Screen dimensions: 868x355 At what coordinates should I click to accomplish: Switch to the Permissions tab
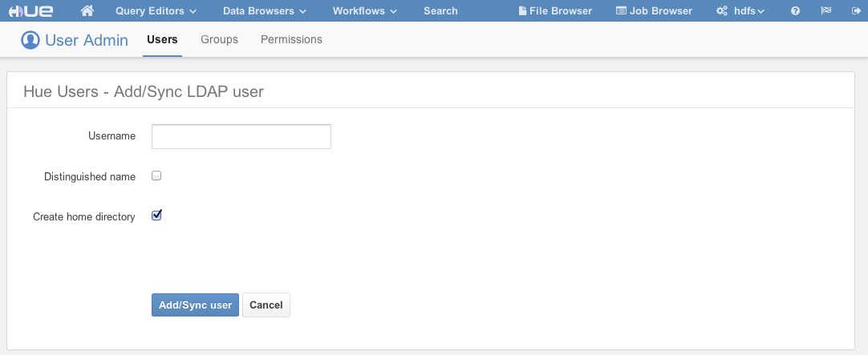291,39
